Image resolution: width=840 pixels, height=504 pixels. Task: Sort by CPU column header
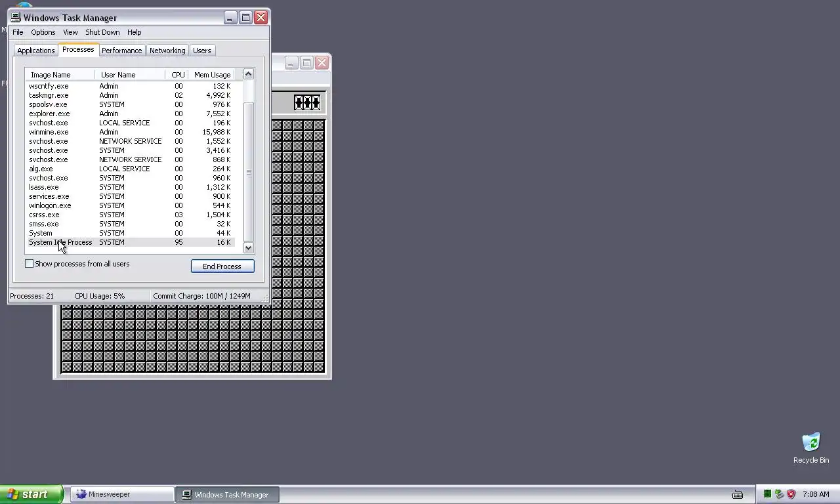click(x=177, y=75)
